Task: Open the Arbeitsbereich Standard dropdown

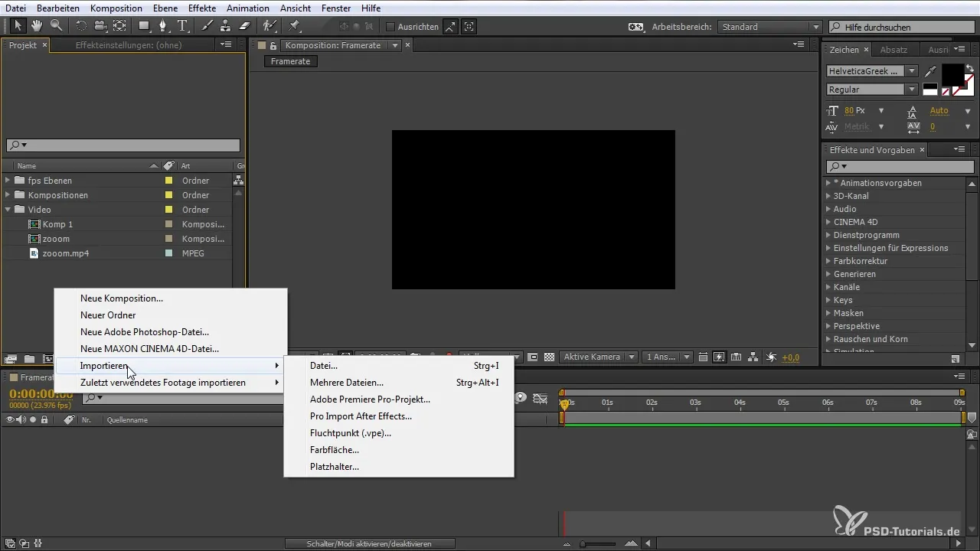Action: (x=769, y=27)
